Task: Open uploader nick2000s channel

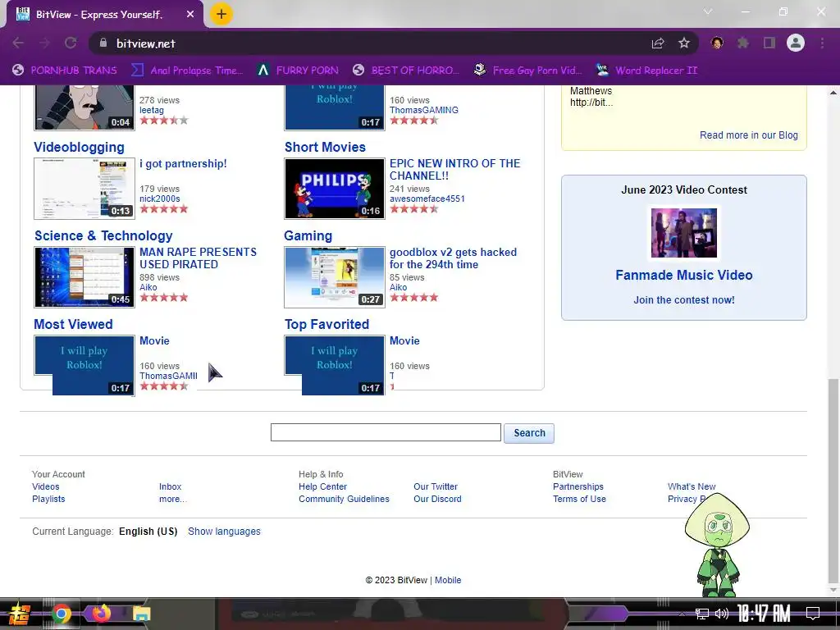Action: point(160,199)
